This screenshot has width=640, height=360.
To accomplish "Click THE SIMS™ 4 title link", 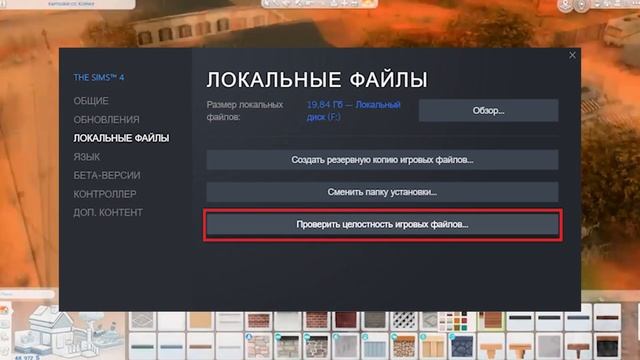I will (x=99, y=78).
